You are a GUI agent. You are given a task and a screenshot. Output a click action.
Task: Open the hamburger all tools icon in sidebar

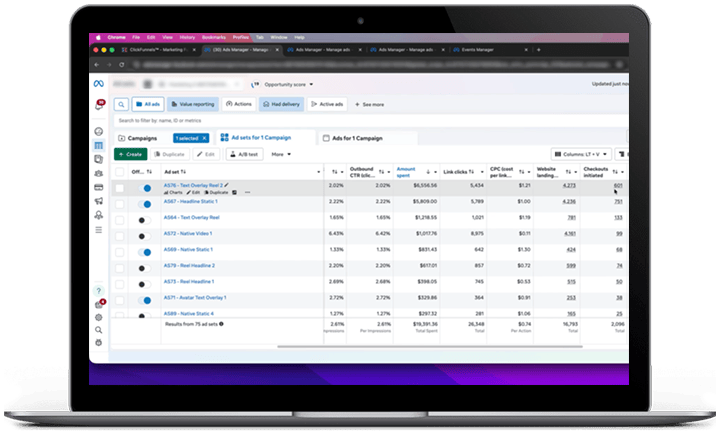tap(99, 229)
